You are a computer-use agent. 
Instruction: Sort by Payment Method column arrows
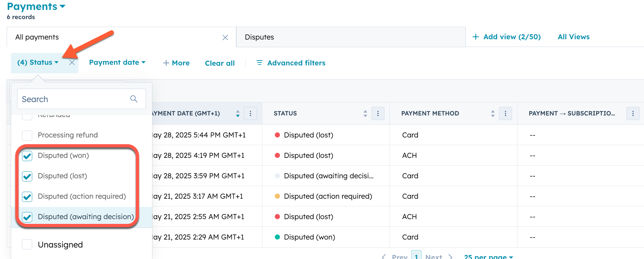pyautogui.click(x=493, y=114)
